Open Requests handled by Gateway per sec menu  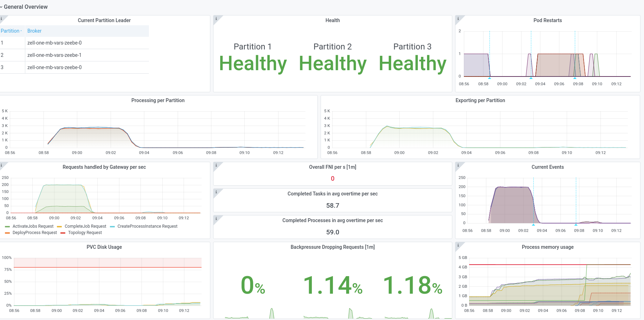(x=104, y=167)
